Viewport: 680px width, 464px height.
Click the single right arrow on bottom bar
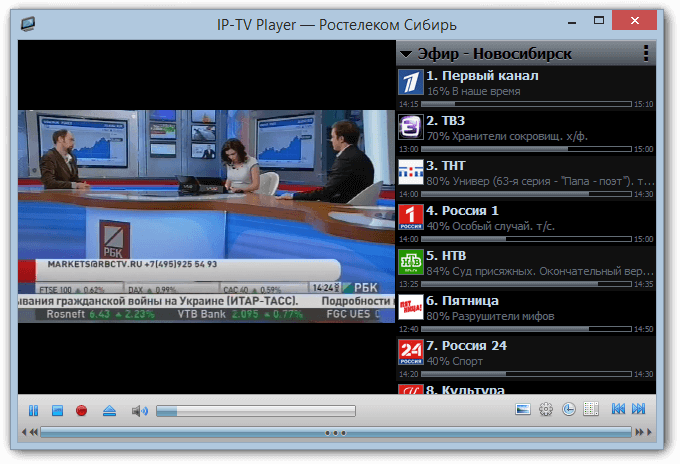click(x=649, y=432)
